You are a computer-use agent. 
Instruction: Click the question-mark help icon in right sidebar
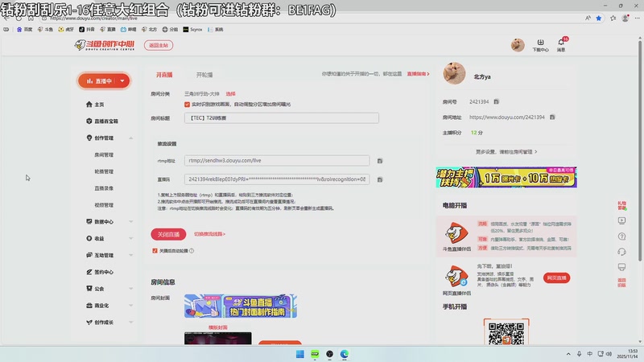tap(621, 237)
